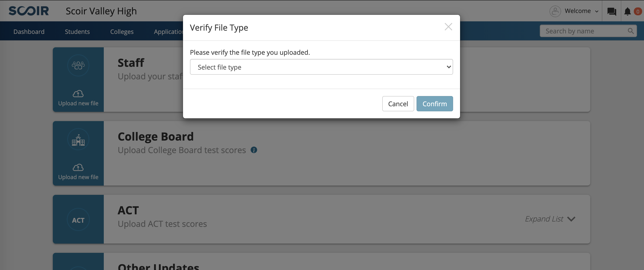This screenshot has width=644, height=270.
Task: Click the Confirm button
Action: 435,103
